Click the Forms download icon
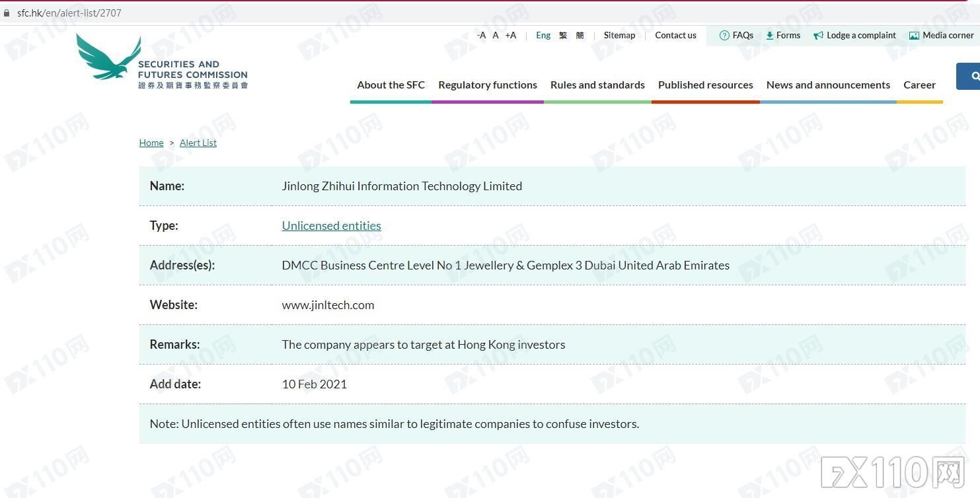 (x=769, y=36)
